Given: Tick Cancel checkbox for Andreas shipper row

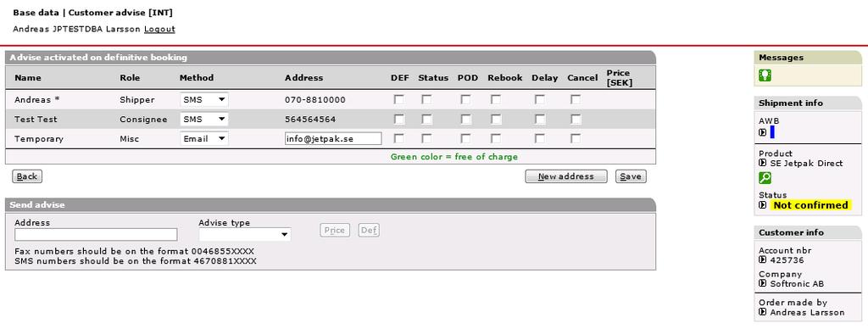Looking at the screenshot, I should tap(576, 100).
